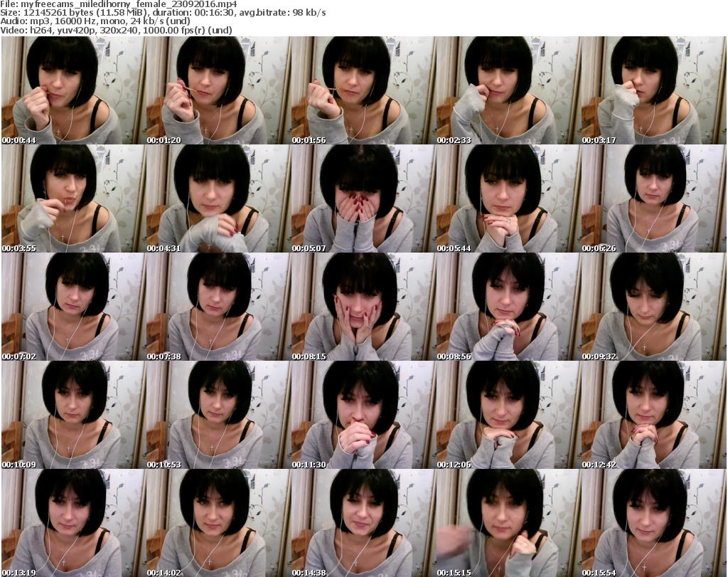
Task: Open the frame labeled 00:08:15
Action: [363, 307]
